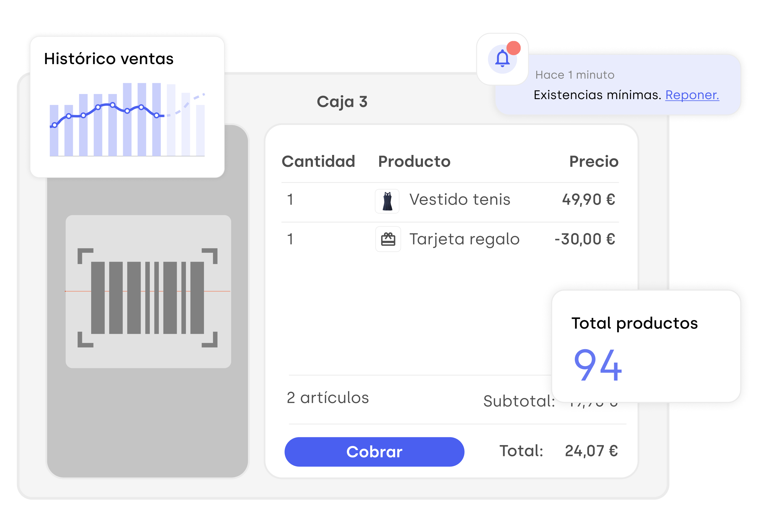Screen dimensions: 758x532
Task: Click the 'Hace 1 minuto' timestamp
Action: point(574,75)
